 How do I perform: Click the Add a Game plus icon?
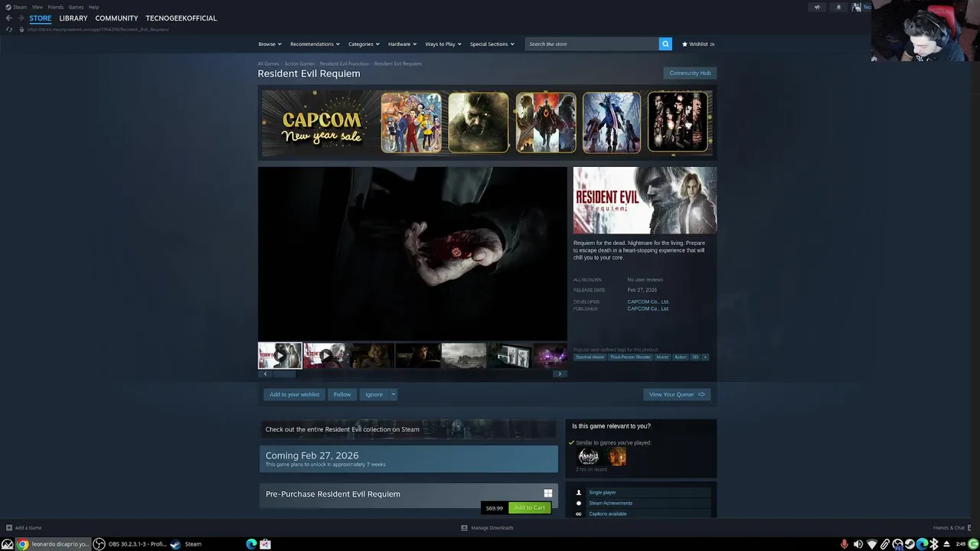(x=9, y=527)
